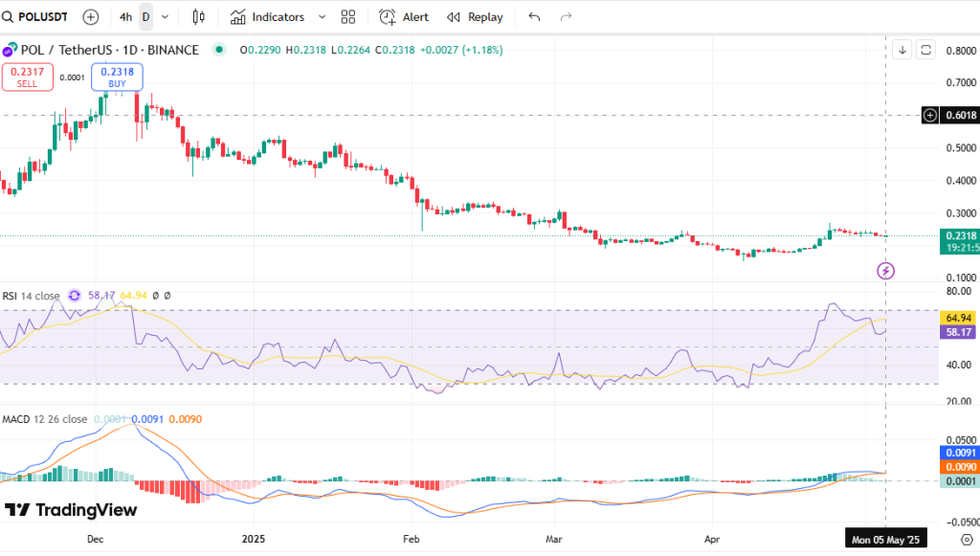Open the Indicators dialog
Viewport: 980px width, 556px height.
(268, 17)
